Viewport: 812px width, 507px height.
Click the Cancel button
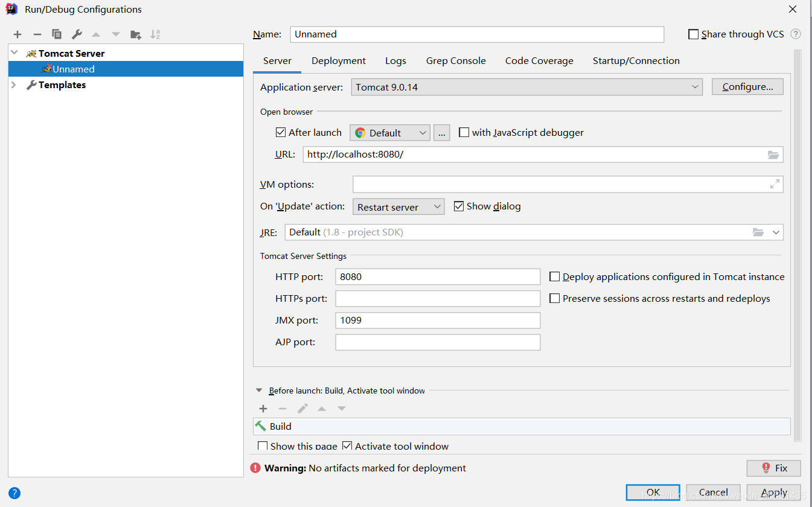pyautogui.click(x=714, y=493)
